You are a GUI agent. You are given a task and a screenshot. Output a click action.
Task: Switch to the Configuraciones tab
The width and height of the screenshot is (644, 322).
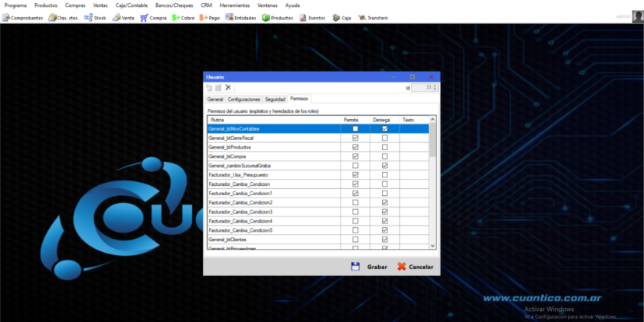(244, 100)
